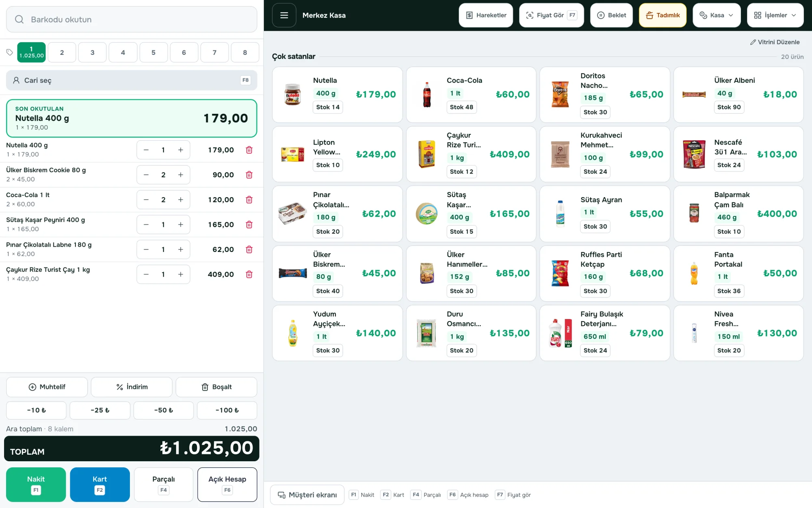Focus the Barkodu okutun search field
Image resolution: width=812 pixels, height=508 pixels.
132,20
